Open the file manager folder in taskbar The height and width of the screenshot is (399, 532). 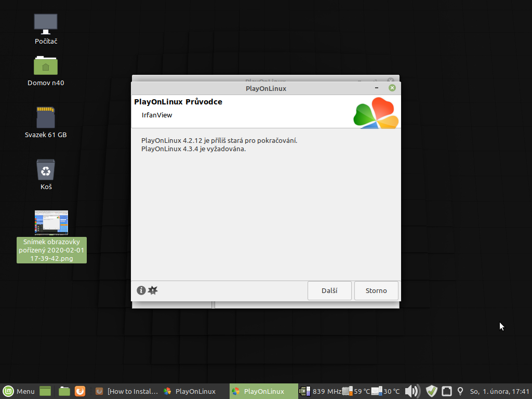64,391
